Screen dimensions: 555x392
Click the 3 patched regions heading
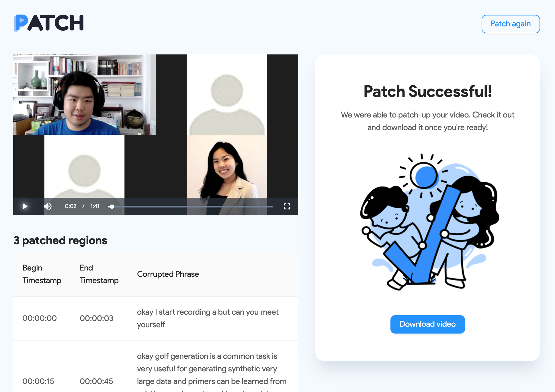60,240
